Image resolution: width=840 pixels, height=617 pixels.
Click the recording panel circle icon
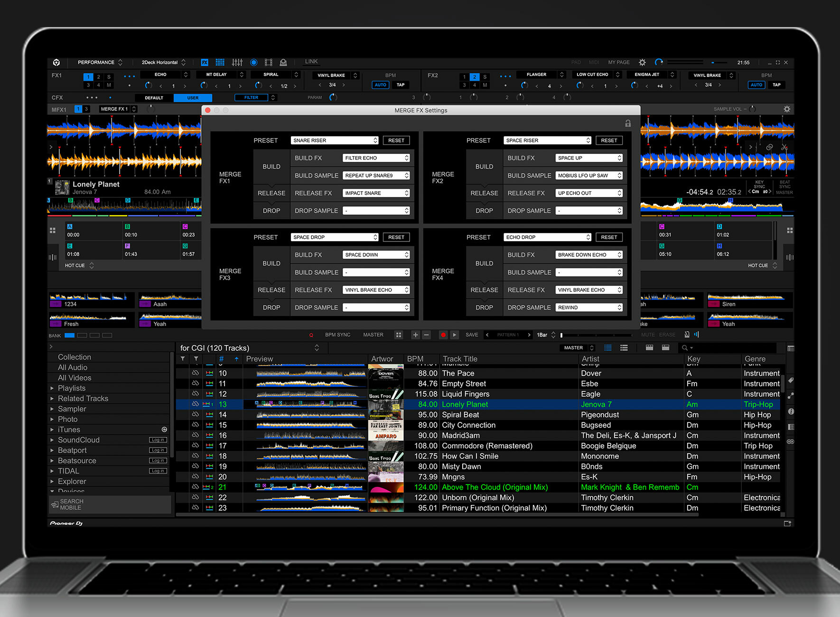(x=253, y=62)
